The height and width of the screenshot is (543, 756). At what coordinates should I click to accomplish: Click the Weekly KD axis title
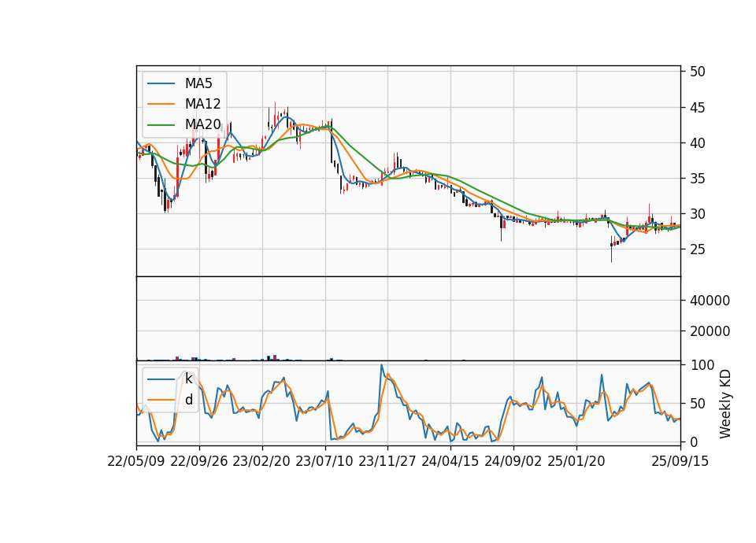[x=725, y=404]
